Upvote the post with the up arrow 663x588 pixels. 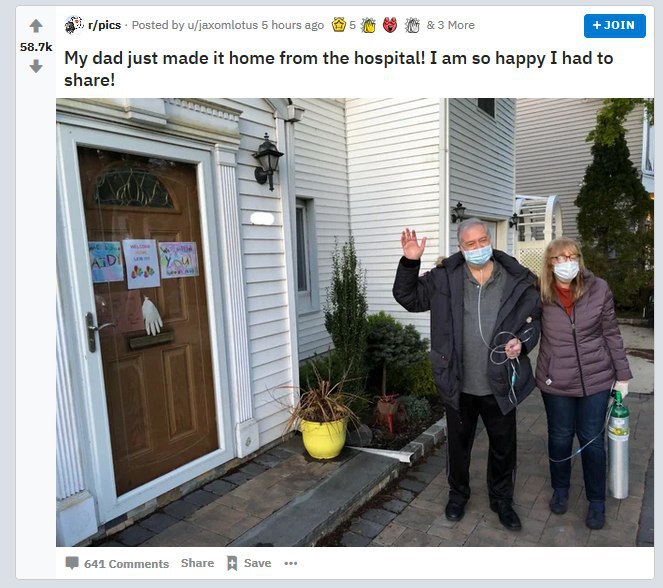(x=36, y=26)
